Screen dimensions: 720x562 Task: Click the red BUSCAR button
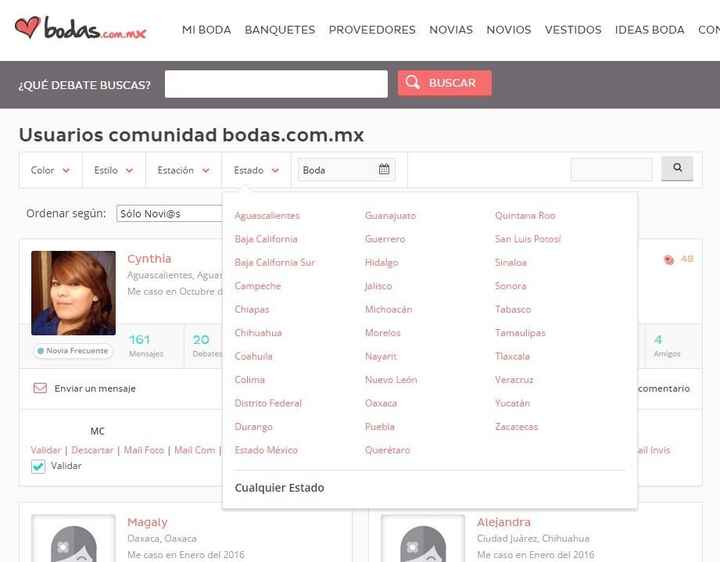(444, 83)
